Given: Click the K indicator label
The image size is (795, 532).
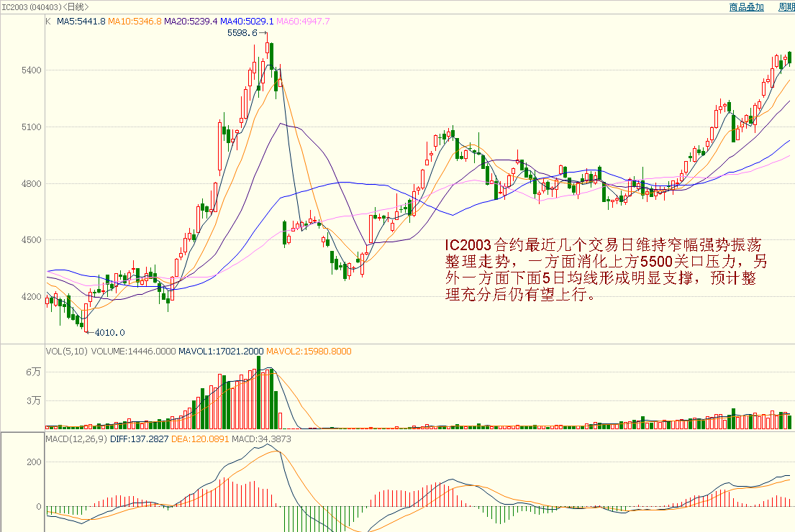Looking at the screenshot, I should [48, 22].
